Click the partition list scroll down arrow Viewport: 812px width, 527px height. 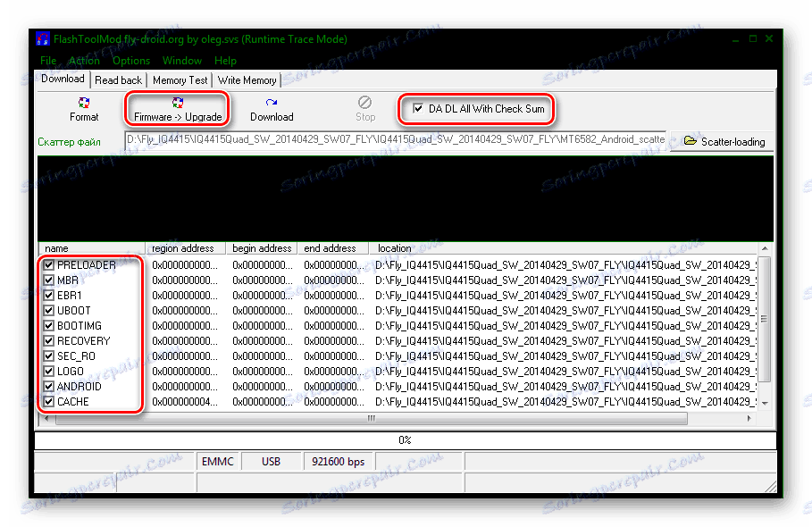pos(765,403)
